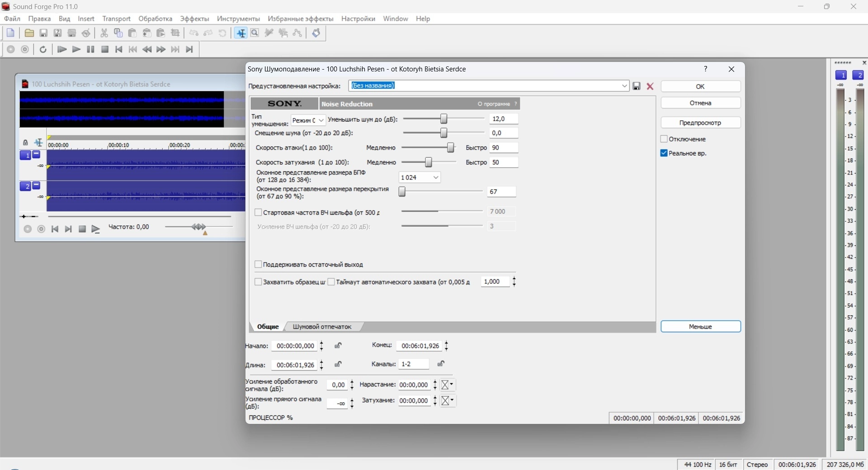
Task: Check the Захватить образец шума checkbox
Action: point(258,282)
